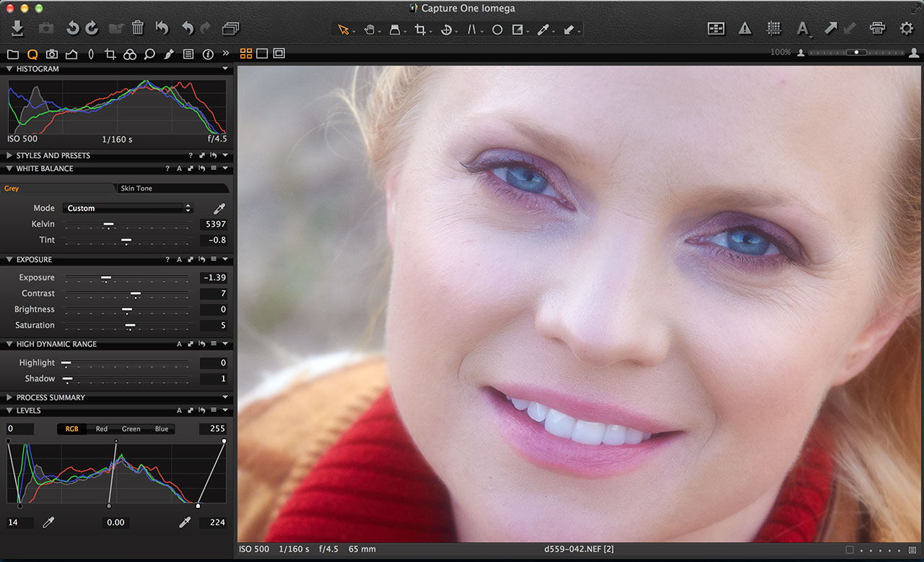Click the Levels shadow picker eyedropper

click(48, 522)
